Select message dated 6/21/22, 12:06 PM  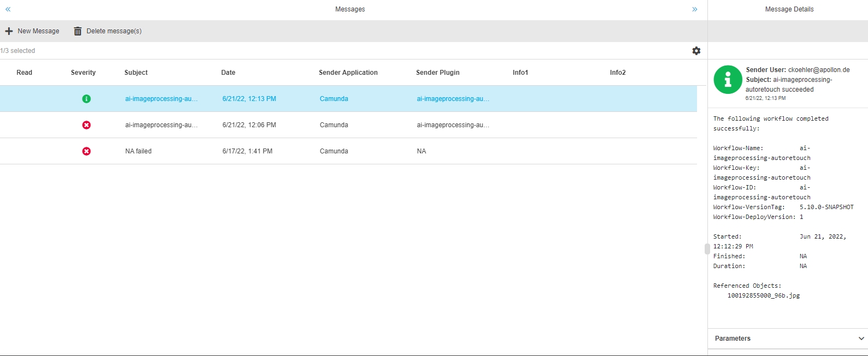(x=249, y=125)
